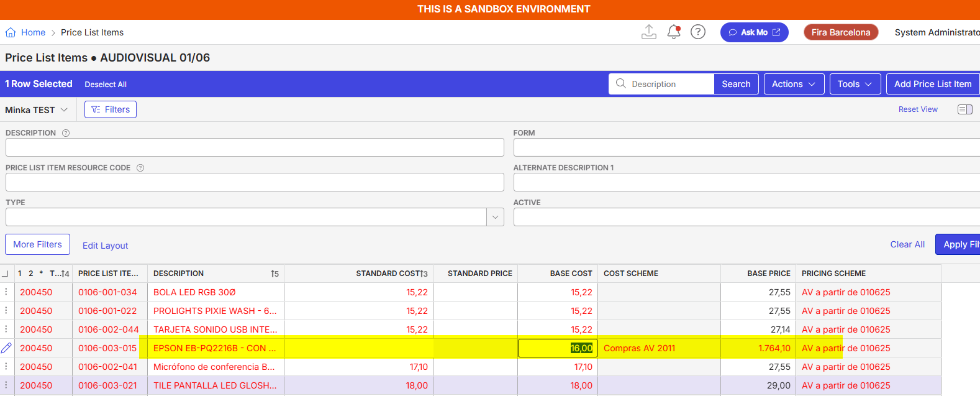Click the Compras AV 2011 cost scheme cell
Screen dimensions: 980x396
pos(659,348)
